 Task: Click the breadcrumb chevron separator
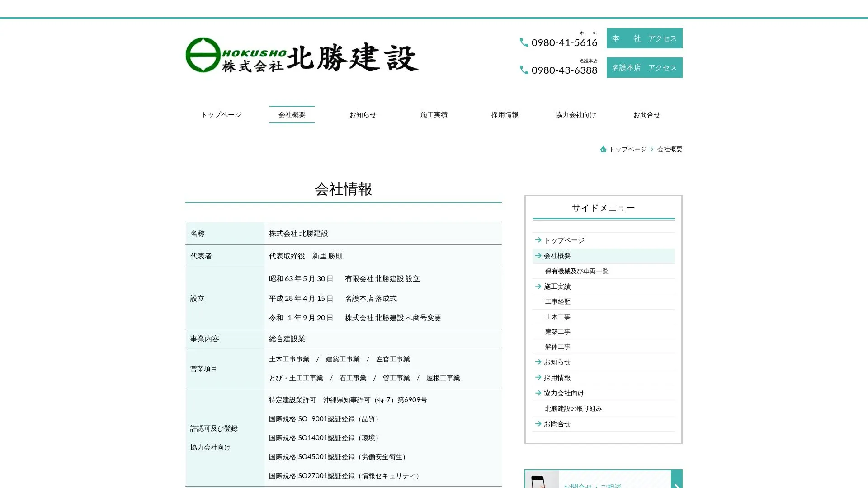click(652, 149)
